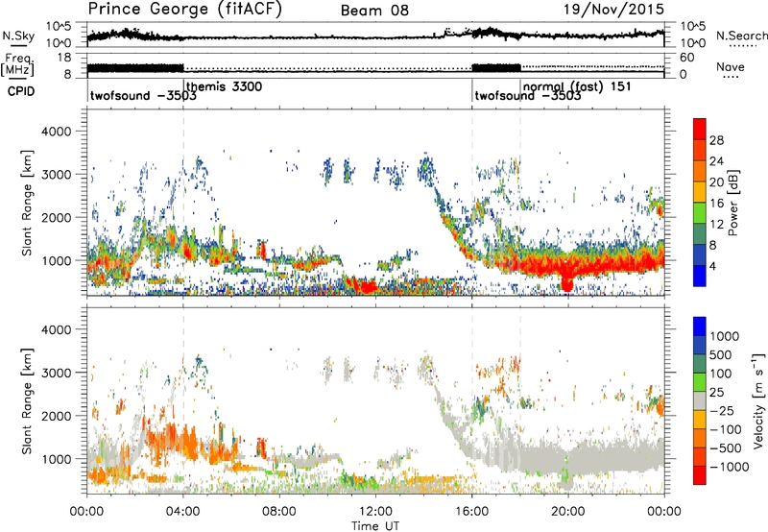Click the velocity colorbar tick '-25'
The height and width of the screenshot is (532, 768).
tap(722, 411)
